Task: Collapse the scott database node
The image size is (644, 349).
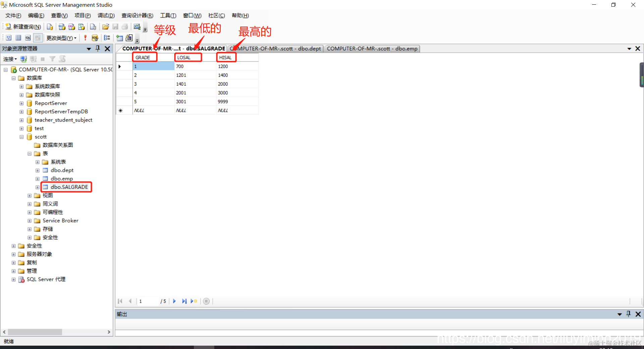Action: (x=21, y=137)
